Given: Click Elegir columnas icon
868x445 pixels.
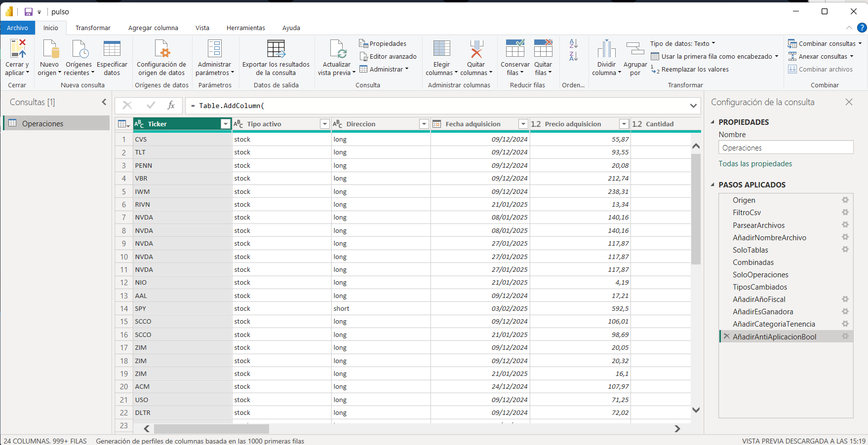Looking at the screenshot, I should click(x=441, y=49).
